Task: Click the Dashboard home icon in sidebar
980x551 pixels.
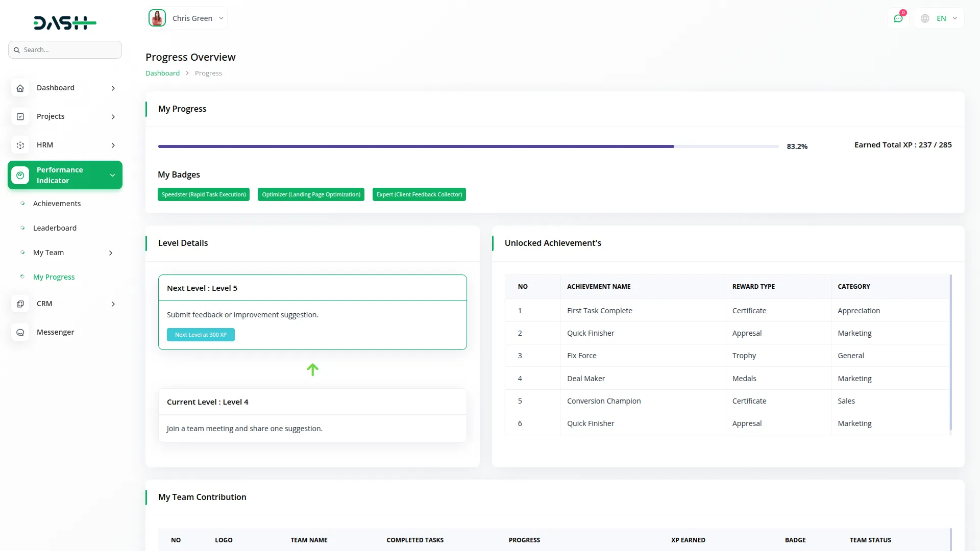Action: 20,88
